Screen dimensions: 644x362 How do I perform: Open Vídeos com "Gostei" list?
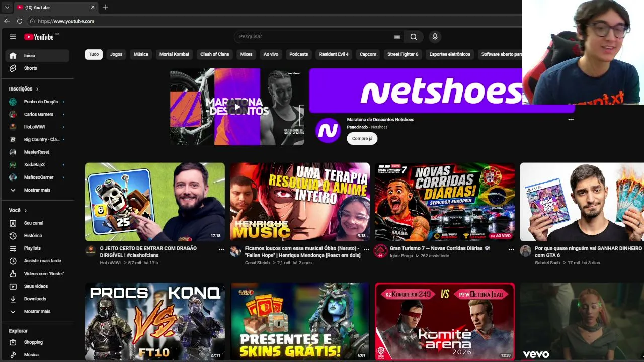[x=37, y=274]
